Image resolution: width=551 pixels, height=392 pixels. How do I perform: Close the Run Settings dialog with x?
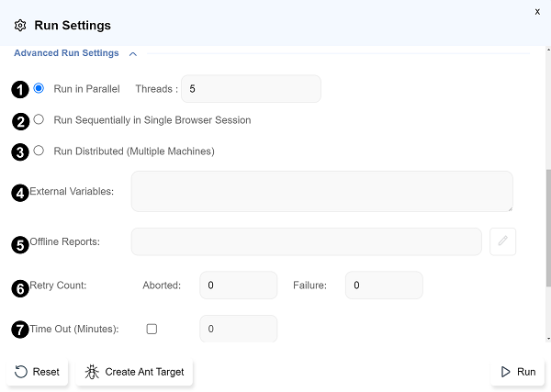click(537, 11)
